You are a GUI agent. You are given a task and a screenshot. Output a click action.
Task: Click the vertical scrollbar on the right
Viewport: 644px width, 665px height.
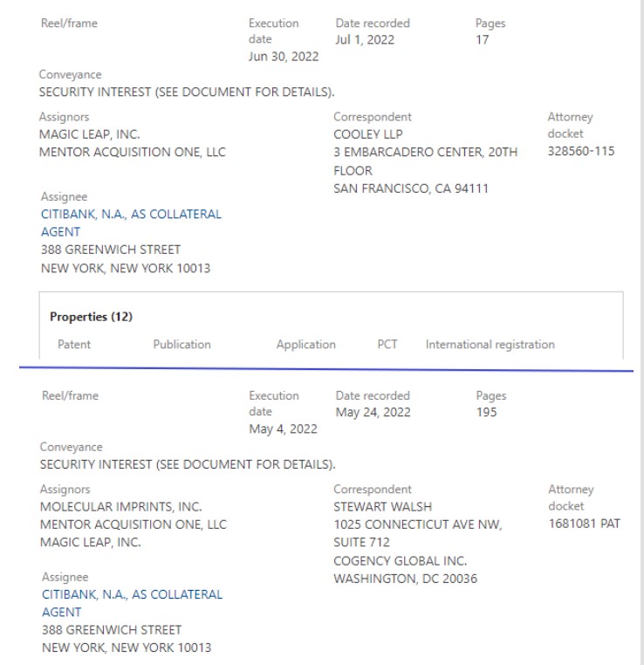(642, 332)
